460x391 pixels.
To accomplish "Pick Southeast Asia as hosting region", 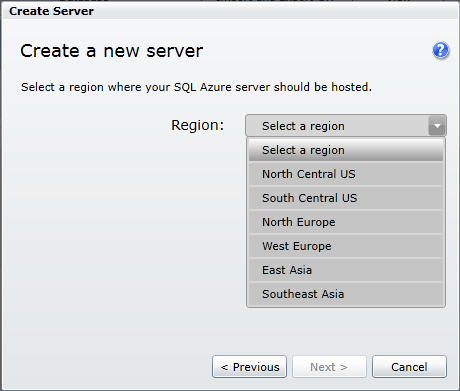I will [x=346, y=294].
